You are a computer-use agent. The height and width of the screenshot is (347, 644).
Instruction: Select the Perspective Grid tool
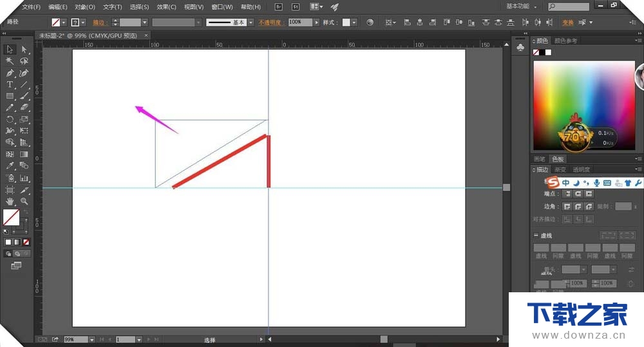[24, 142]
